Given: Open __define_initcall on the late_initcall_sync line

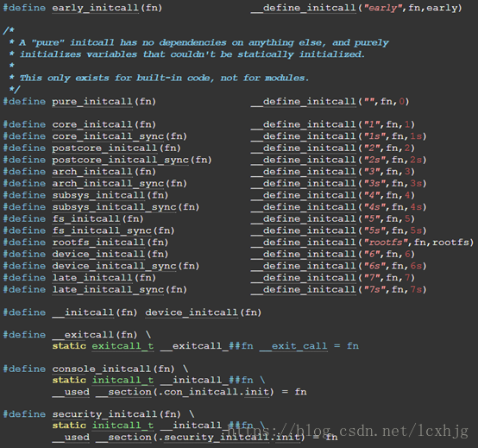Looking at the screenshot, I should (x=304, y=290).
